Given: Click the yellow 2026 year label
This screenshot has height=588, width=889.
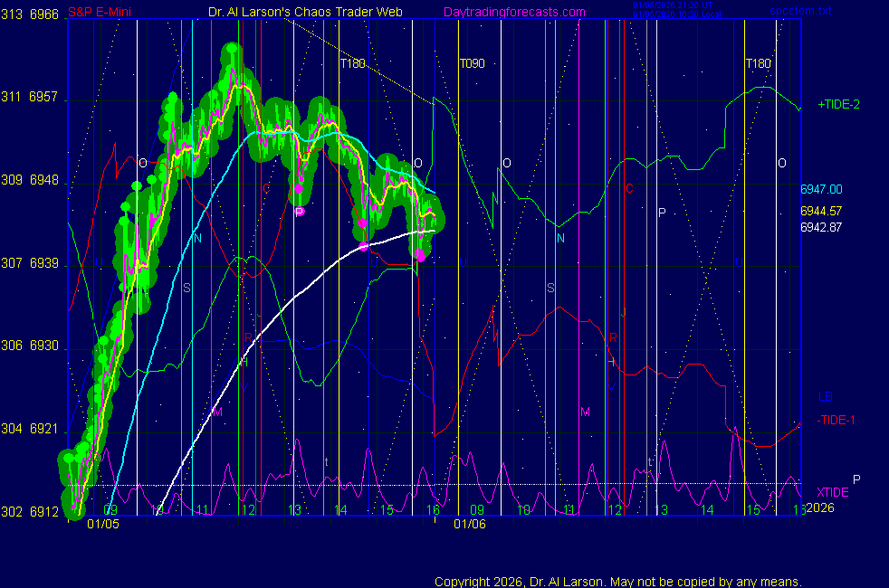Looking at the screenshot, I should 818,507.
